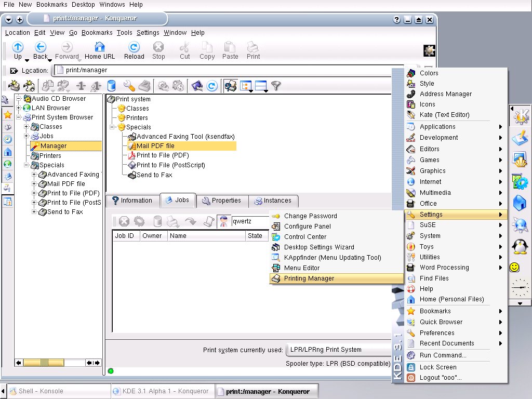Click the blue cylinder icon in print toolbar
Viewport: 532px width, 399px height.
tap(111, 86)
